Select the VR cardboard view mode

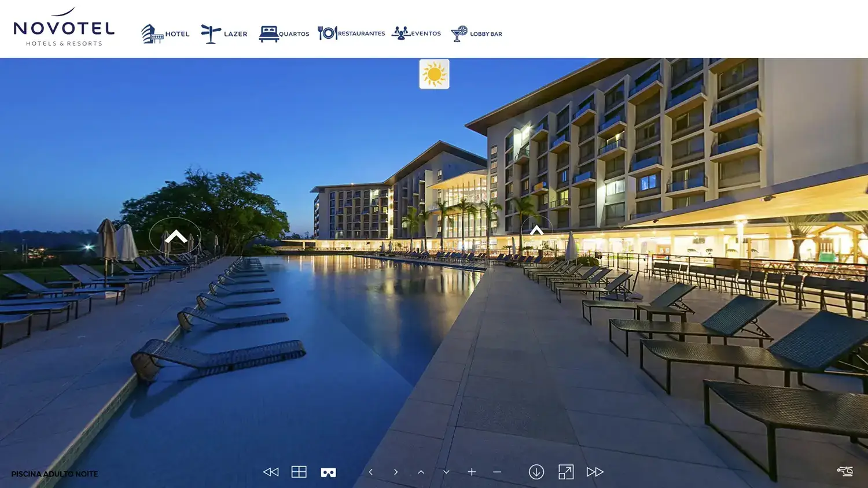tap(329, 471)
